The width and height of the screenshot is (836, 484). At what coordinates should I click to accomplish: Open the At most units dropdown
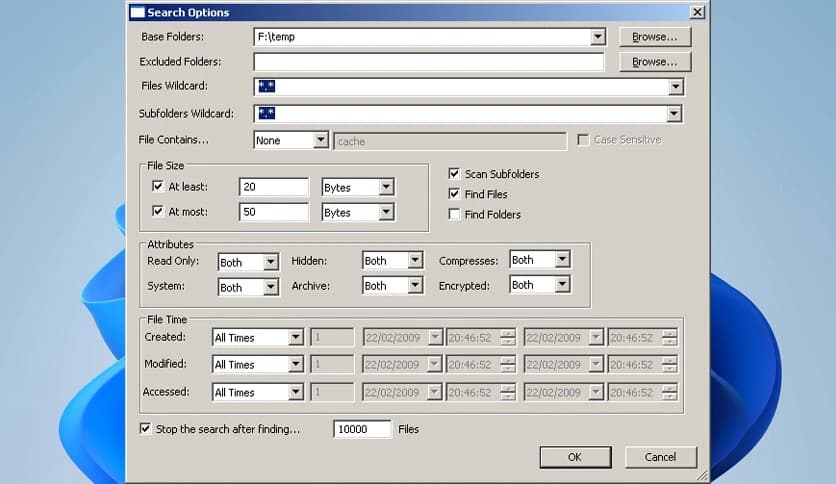click(386, 212)
